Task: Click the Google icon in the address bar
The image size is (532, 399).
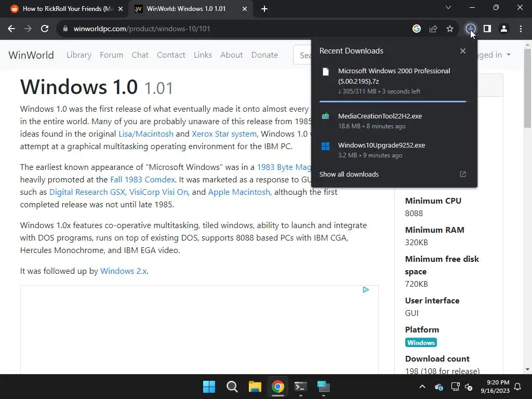Action: [417, 29]
